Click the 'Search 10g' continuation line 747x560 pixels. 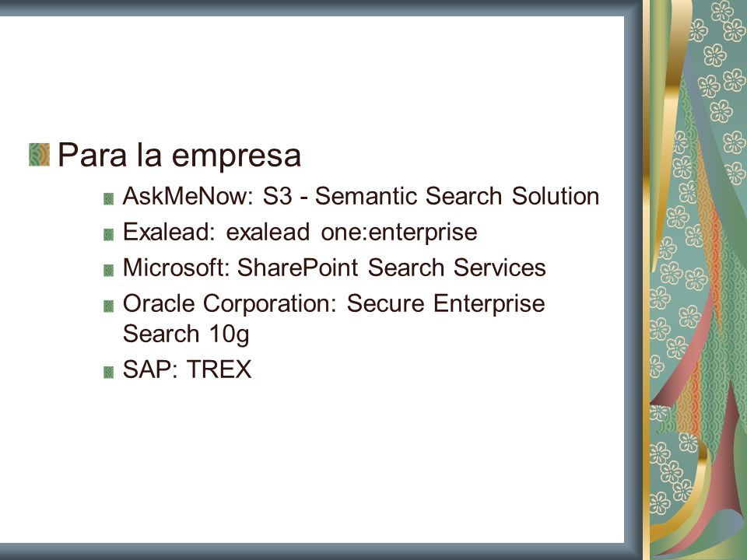(x=186, y=334)
